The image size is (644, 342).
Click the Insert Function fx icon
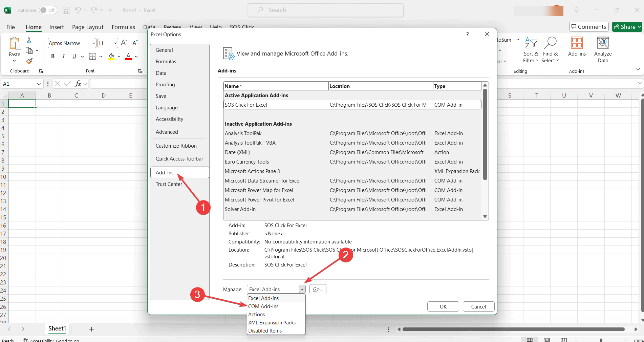pos(78,84)
